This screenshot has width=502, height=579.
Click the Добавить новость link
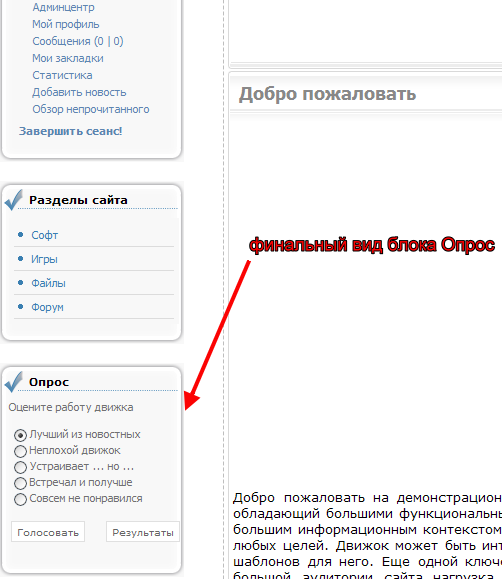pos(79,92)
